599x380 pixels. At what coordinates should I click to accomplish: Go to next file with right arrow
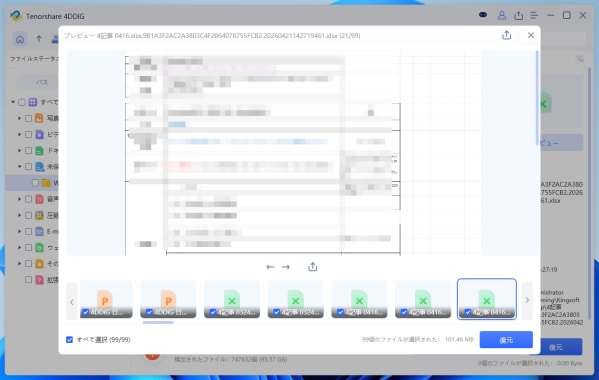tap(286, 267)
